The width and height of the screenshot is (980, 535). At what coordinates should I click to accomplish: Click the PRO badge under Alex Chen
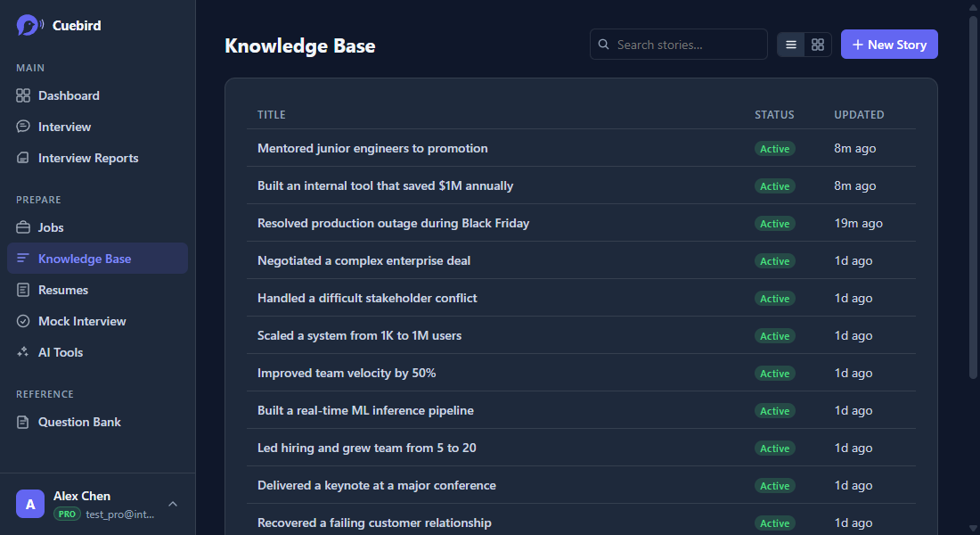click(x=67, y=514)
